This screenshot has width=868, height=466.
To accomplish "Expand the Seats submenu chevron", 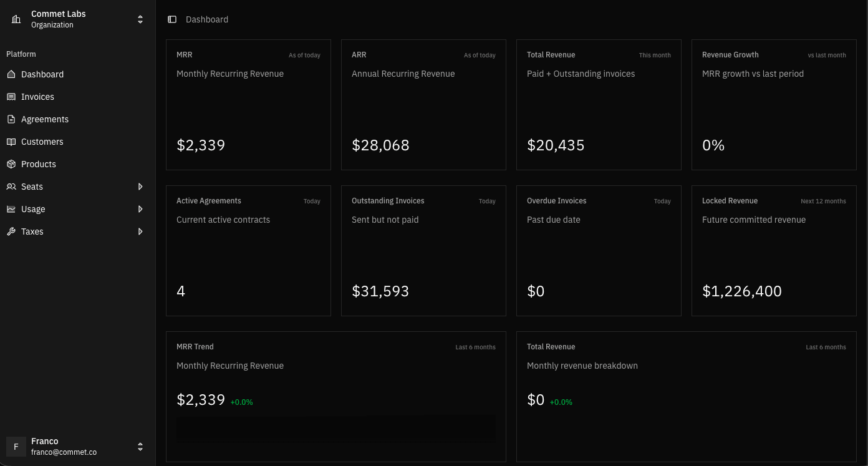I will pos(140,187).
